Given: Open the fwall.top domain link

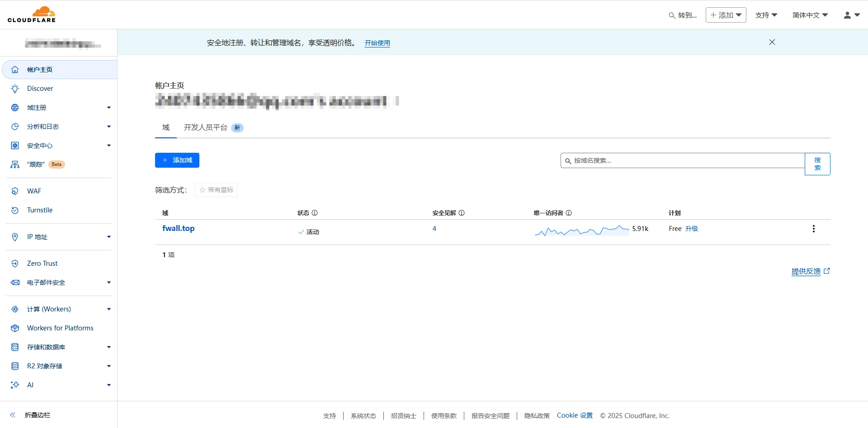Looking at the screenshot, I should 179,228.
